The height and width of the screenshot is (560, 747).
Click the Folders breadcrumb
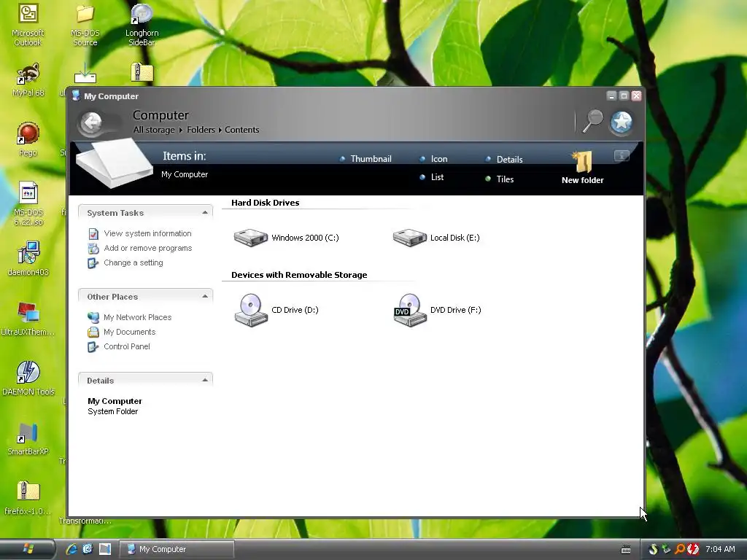201,130
